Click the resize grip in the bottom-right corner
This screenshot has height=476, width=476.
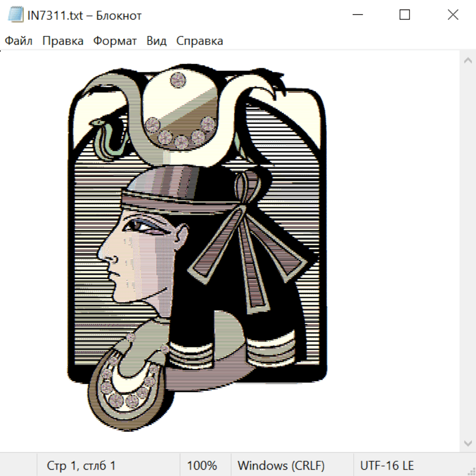471,471
